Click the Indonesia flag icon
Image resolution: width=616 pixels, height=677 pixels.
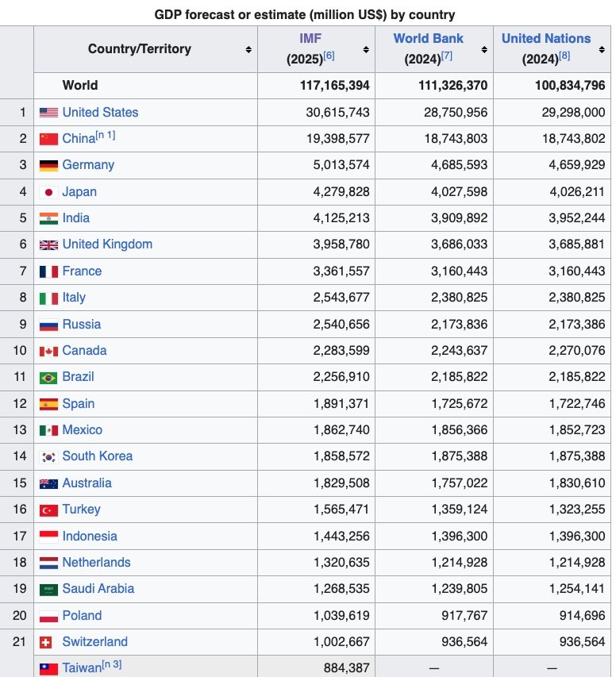48,537
